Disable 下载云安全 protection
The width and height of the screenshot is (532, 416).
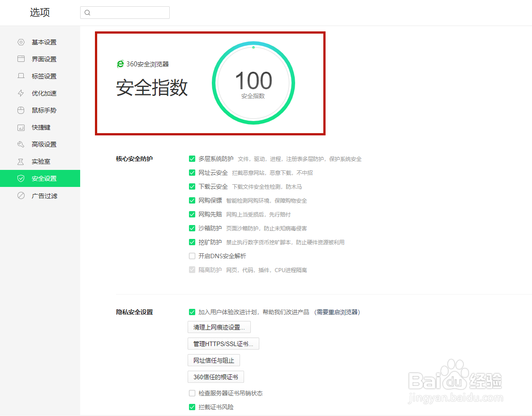point(192,186)
